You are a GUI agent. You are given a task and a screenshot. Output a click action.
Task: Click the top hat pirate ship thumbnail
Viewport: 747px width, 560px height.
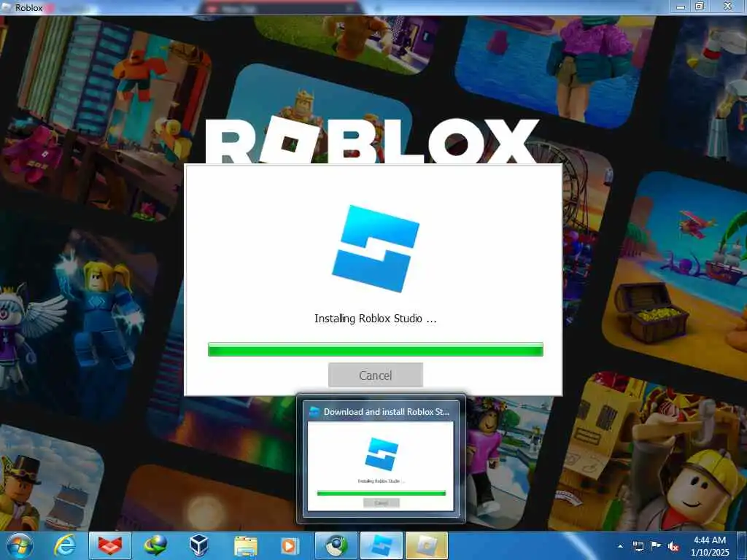(x=47, y=478)
